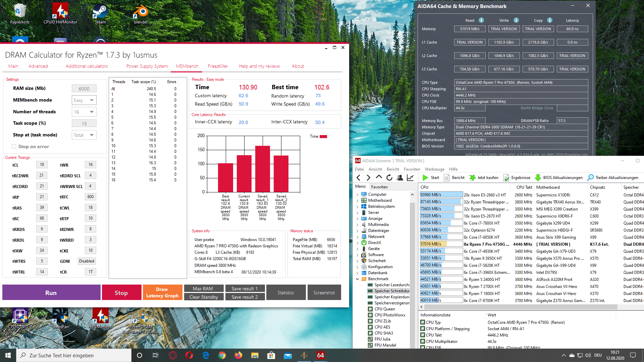Open MEMbench mode dropdown
The image size is (644, 362).
pyautogui.click(x=84, y=100)
